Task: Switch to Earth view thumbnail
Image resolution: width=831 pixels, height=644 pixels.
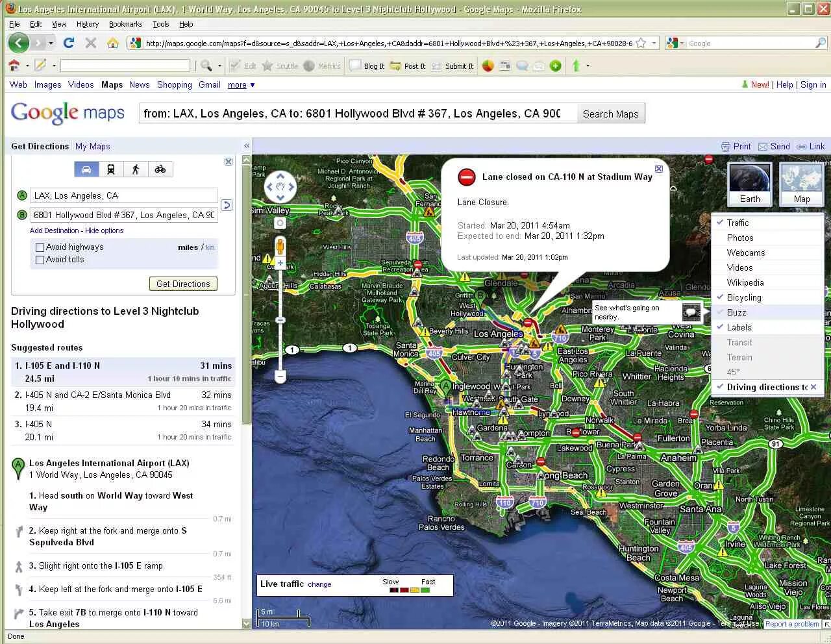Action: tap(750, 184)
